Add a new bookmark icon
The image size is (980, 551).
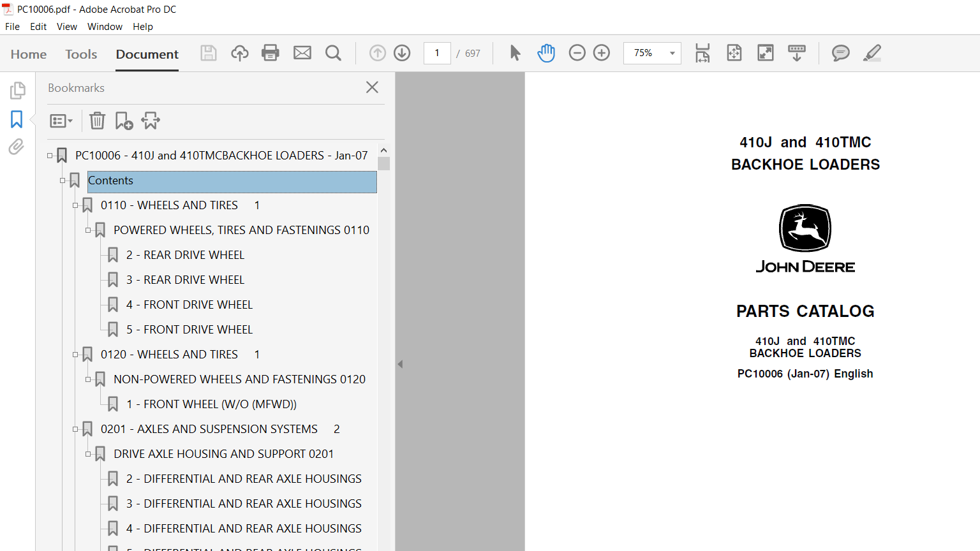point(124,121)
